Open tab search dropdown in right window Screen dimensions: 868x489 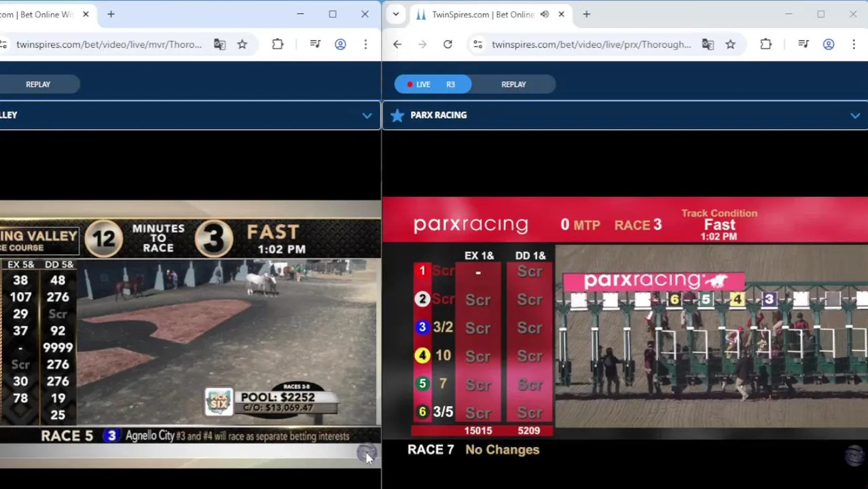(396, 14)
